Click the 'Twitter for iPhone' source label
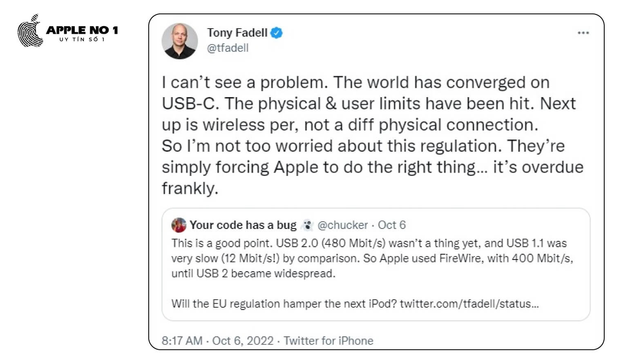Screen dimensions: 621x364 [x=328, y=341]
